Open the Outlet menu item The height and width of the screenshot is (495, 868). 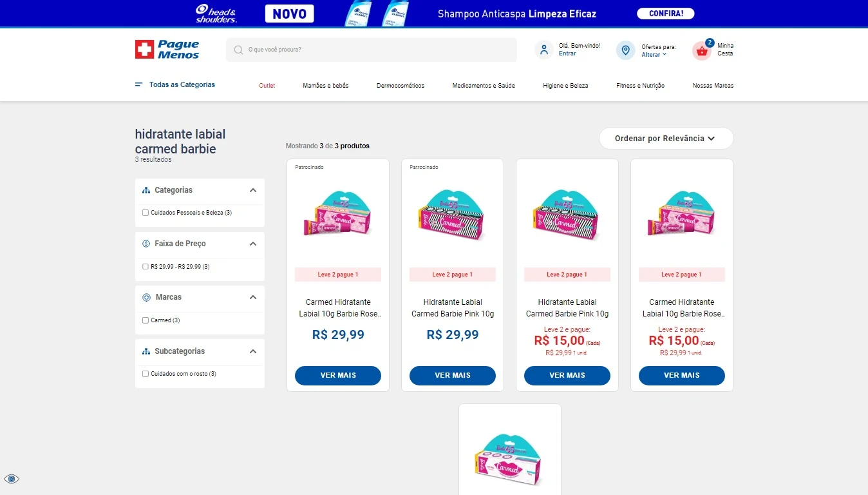[267, 86]
